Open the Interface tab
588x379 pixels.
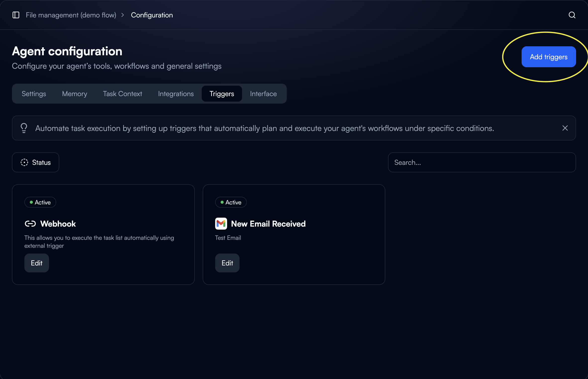click(263, 94)
